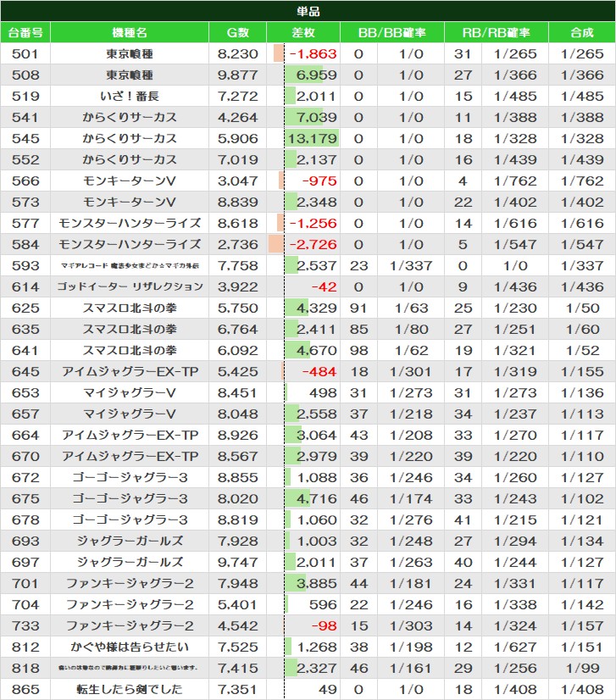Select ゴッドイーター リザレクション machine name
Screen dimensions: 616x700
(x=130, y=287)
